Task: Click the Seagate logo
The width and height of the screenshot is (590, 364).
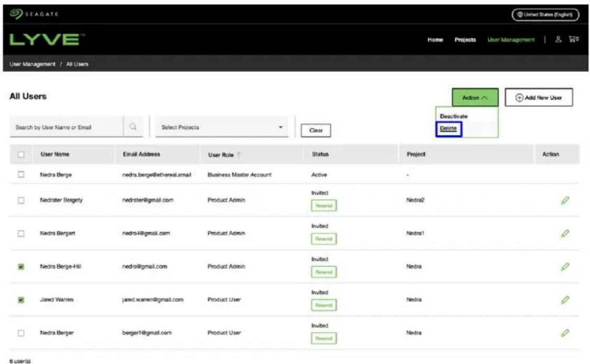Action: point(34,14)
